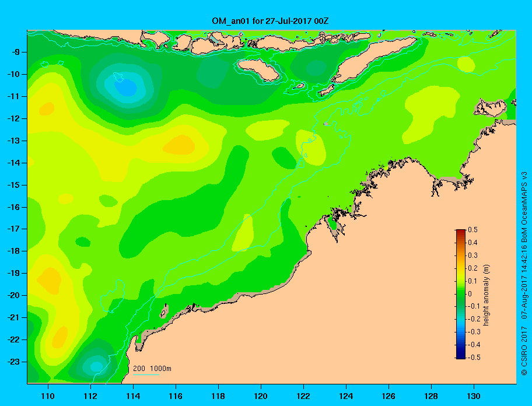Screen dimensions: 532x406
Task: Click longitude axis label '110'
Action: pos(48,396)
